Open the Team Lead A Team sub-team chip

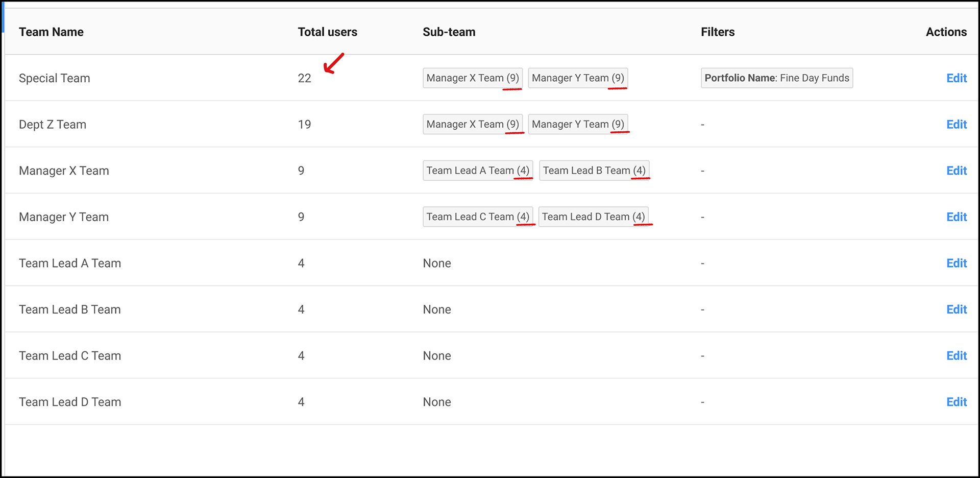pyautogui.click(x=477, y=171)
